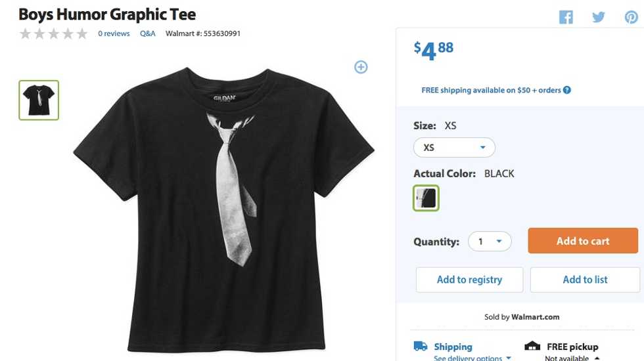
Task: Click the shipping truck icon
Action: [x=421, y=347]
